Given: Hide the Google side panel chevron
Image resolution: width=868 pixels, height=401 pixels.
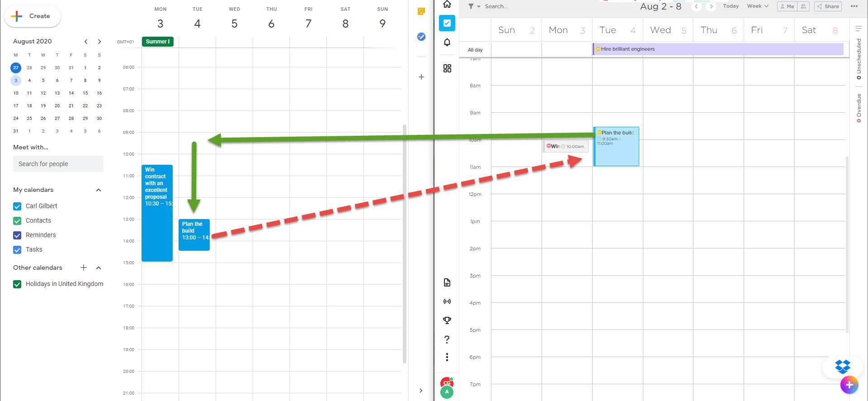Looking at the screenshot, I should pyautogui.click(x=421, y=391).
